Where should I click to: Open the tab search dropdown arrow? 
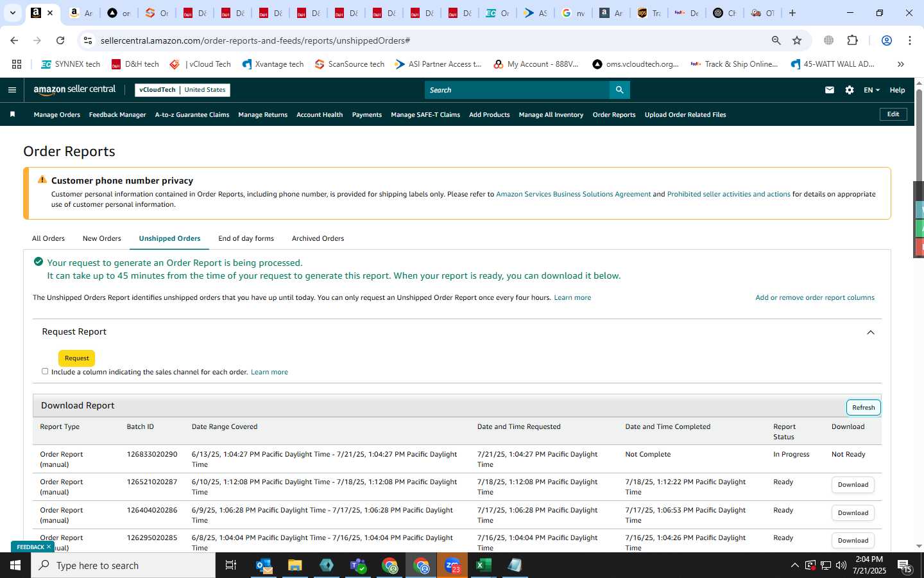coord(12,13)
